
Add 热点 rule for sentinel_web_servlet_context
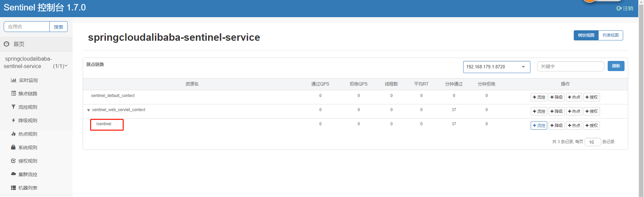(574, 111)
